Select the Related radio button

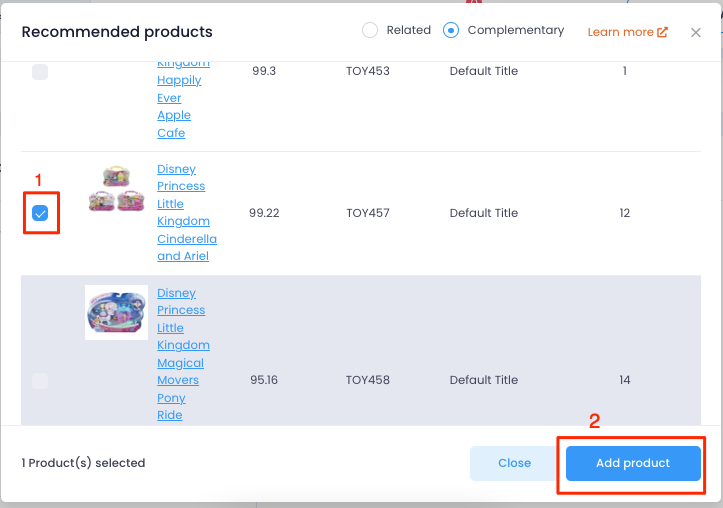(x=370, y=30)
